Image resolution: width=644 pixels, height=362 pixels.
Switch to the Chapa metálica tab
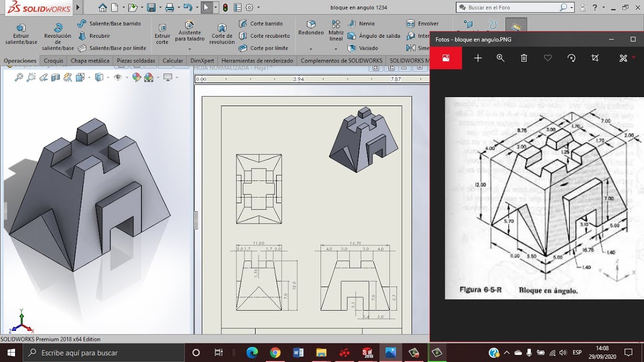tap(90, 60)
